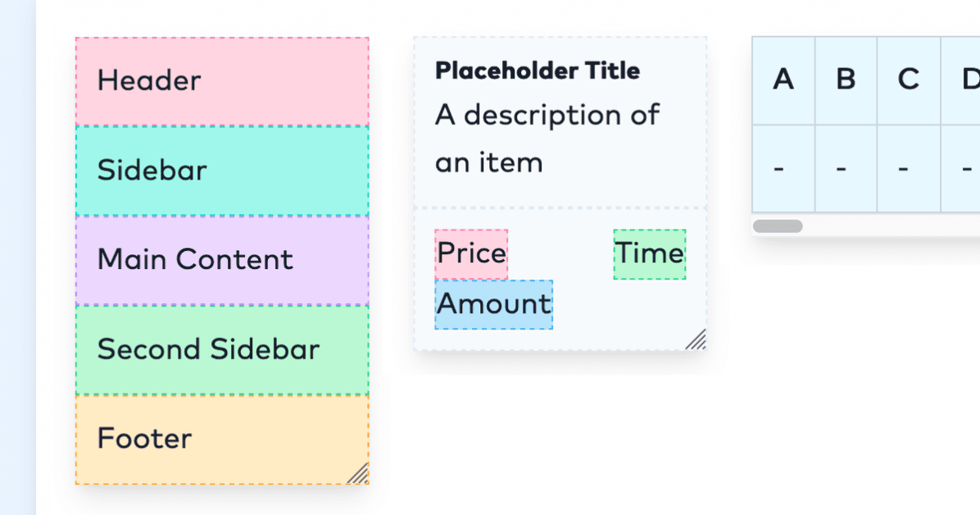
Task: Select the green Second Sidebar block
Action: tap(222, 349)
